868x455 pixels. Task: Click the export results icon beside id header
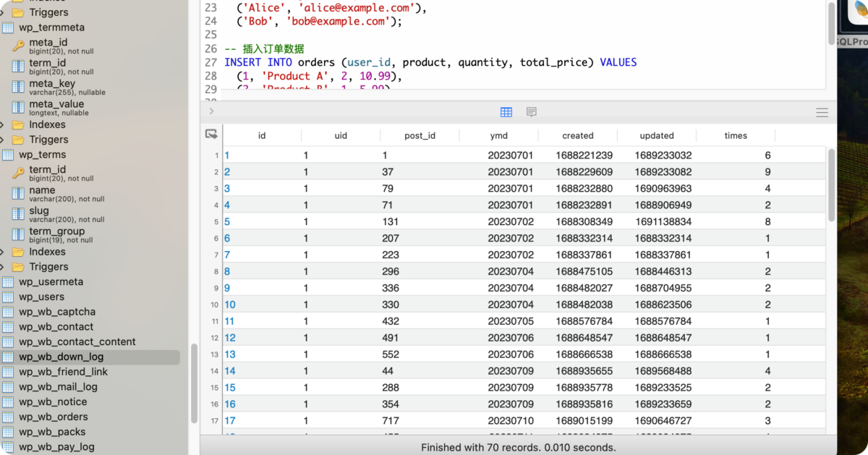pyautogui.click(x=211, y=134)
